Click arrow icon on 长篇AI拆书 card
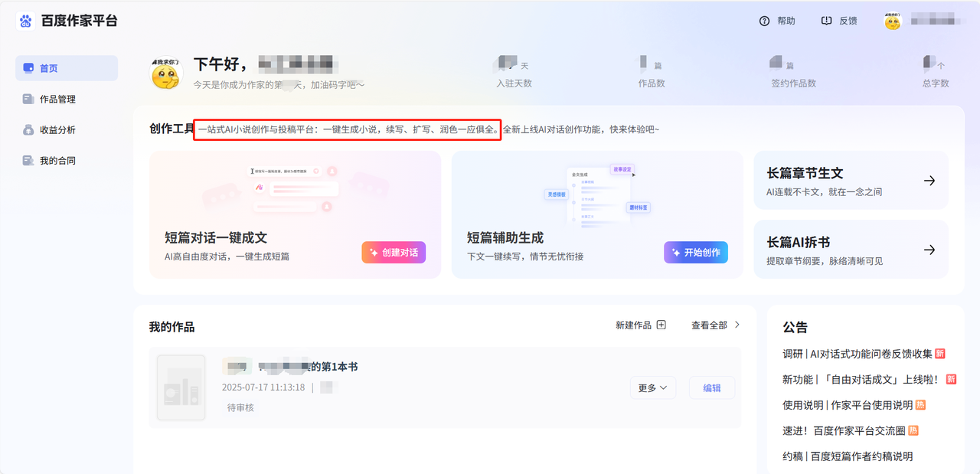Viewport: 980px width, 474px height. point(929,250)
